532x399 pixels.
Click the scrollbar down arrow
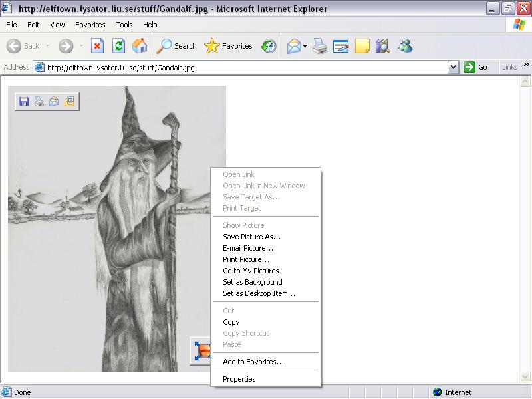(x=525, y=376)
